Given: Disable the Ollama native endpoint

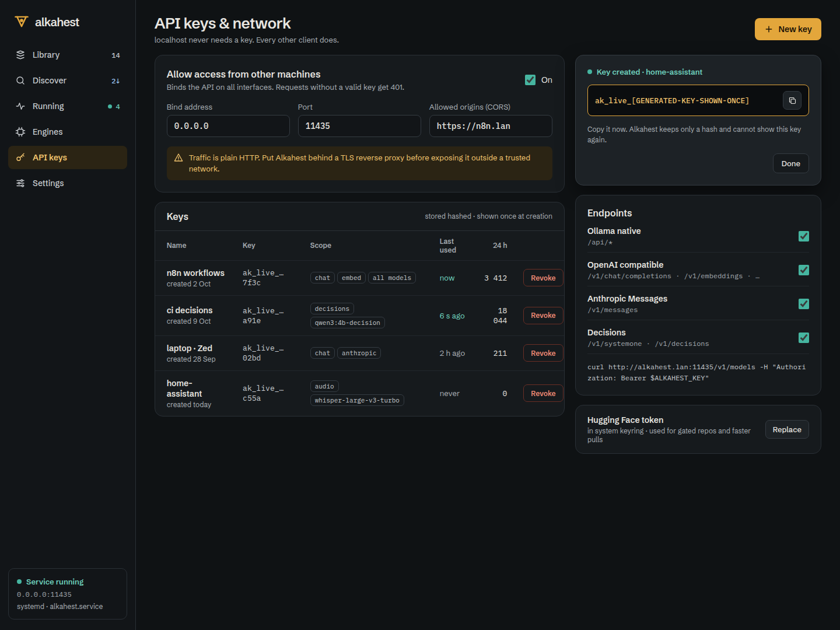Looking at the screenshot, I should (x=804, y=236).
